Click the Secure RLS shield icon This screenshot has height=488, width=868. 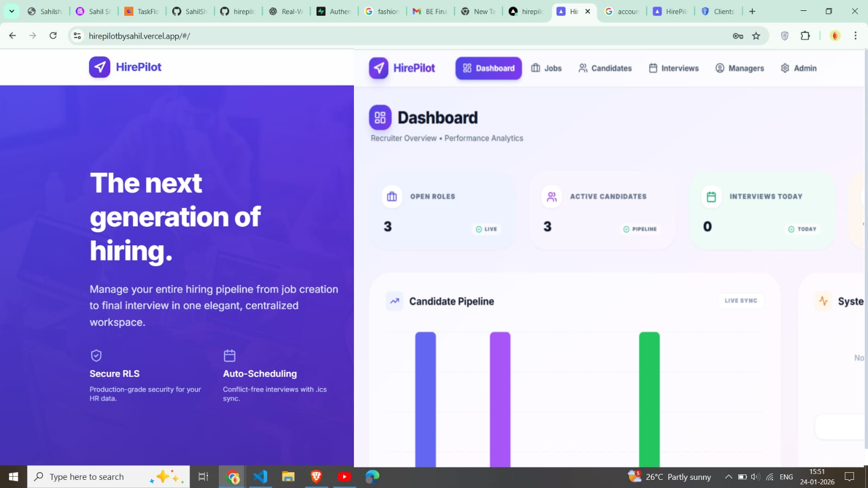pos(96,356)
